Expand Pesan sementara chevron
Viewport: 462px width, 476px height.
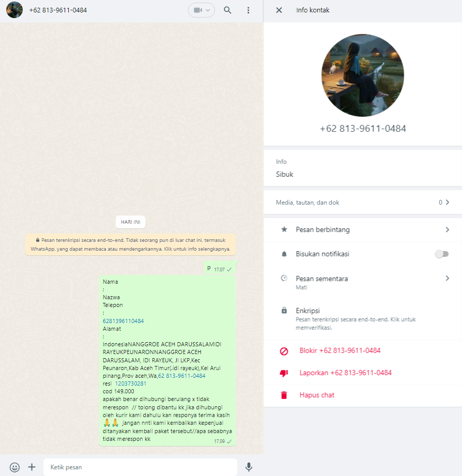[447, 278]
